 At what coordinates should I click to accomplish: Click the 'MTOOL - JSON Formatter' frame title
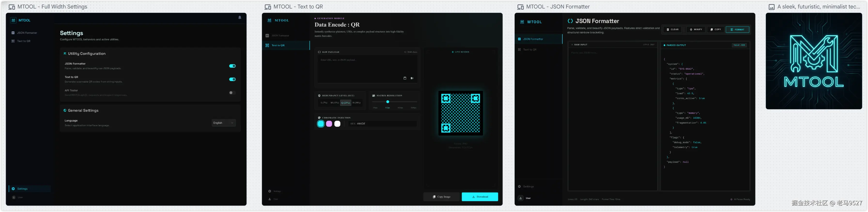pyautogui.click(x=558, y=7)
